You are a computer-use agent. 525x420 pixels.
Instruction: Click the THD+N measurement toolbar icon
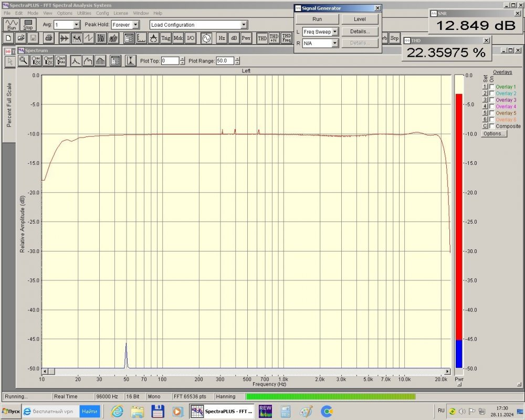click(274, 38)
